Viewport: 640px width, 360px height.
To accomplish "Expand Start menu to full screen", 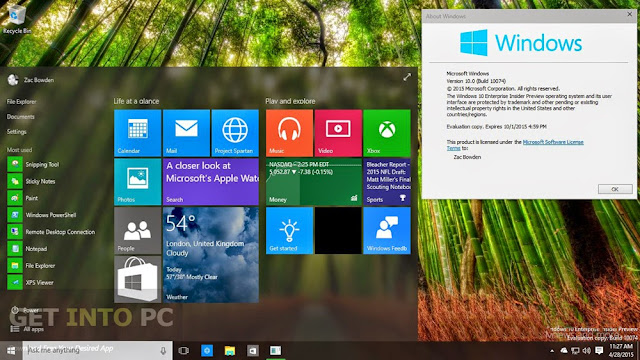I will (x=407, y=77).
